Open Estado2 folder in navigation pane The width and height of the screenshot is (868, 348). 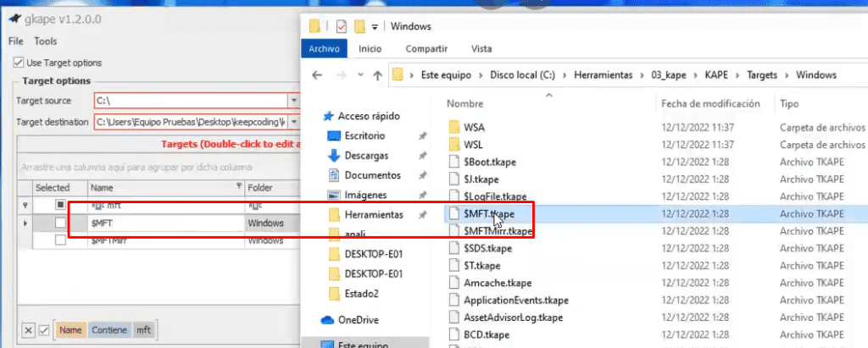(361, 294)
